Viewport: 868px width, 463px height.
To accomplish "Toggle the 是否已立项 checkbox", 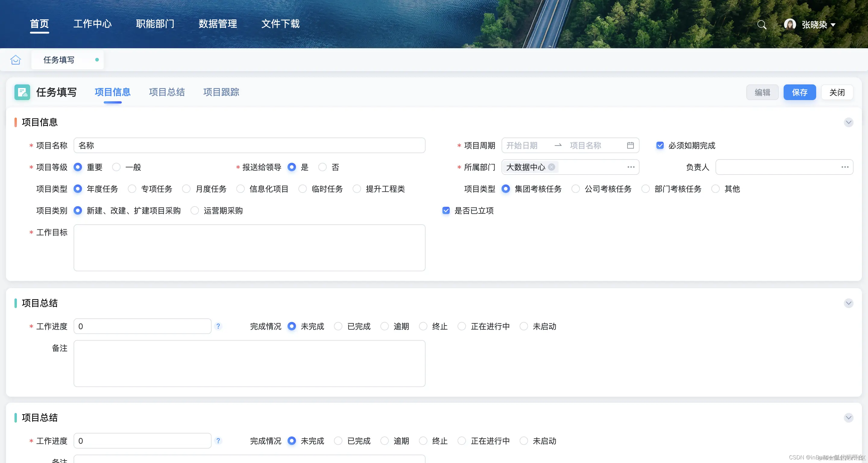I will pos(446,211).
